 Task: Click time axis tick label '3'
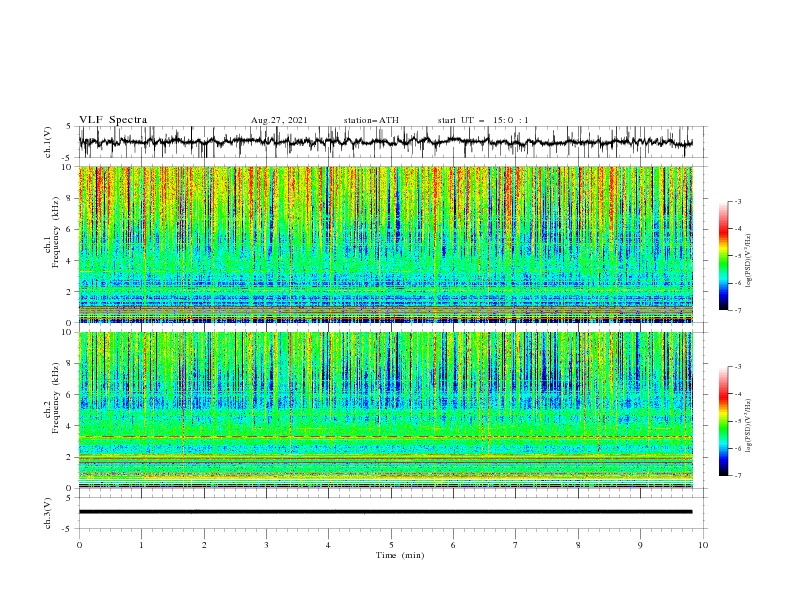[x=266, y=545]
